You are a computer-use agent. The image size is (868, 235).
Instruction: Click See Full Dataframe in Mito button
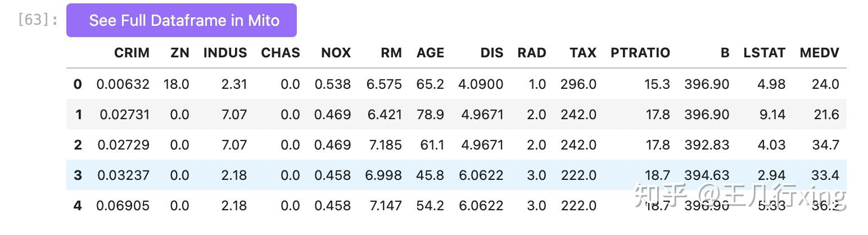pos(181,20)
